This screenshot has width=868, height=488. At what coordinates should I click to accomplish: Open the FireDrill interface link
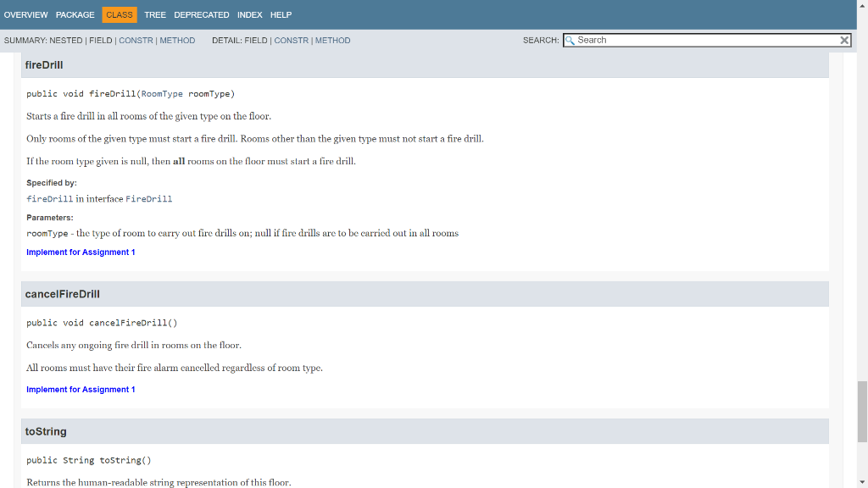pyautogui.click(x=149, y=198)
